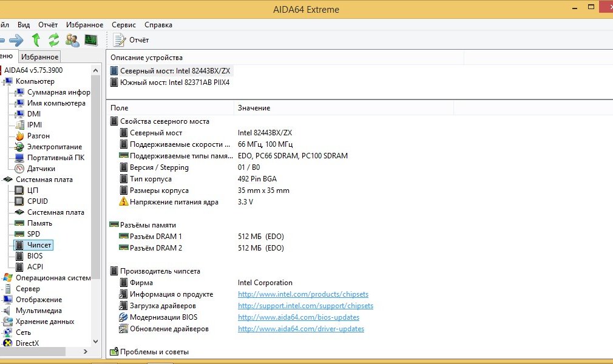Open the Справка menu
The width and height of the screenshot is (613, 364).
(x=158, y=25)
